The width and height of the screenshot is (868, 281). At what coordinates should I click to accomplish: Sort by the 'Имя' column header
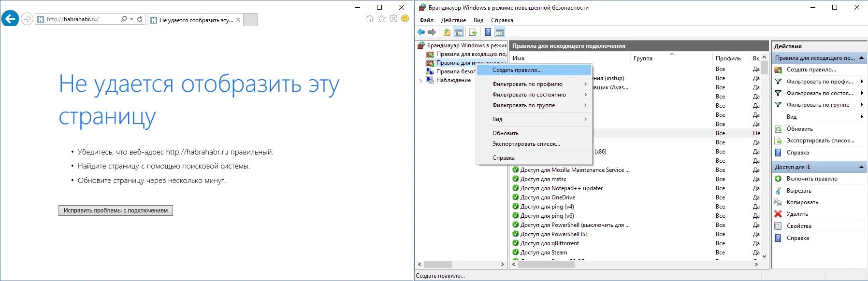[570, 58]
